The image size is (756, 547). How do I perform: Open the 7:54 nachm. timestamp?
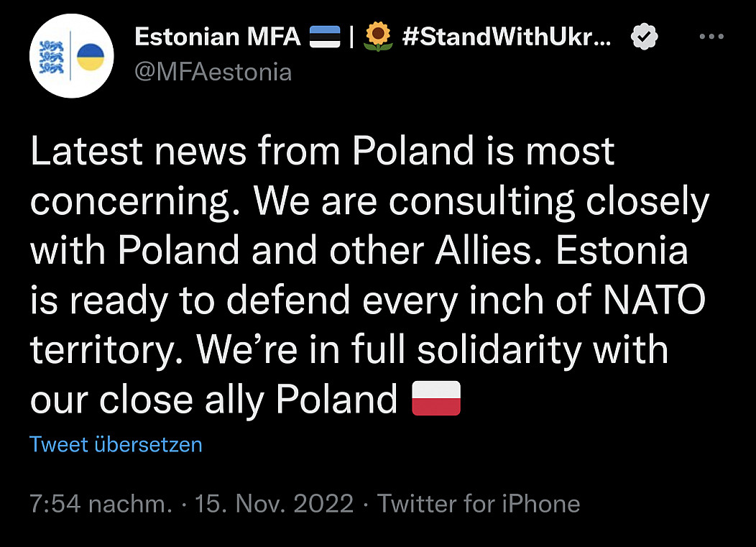pos(101,503)
